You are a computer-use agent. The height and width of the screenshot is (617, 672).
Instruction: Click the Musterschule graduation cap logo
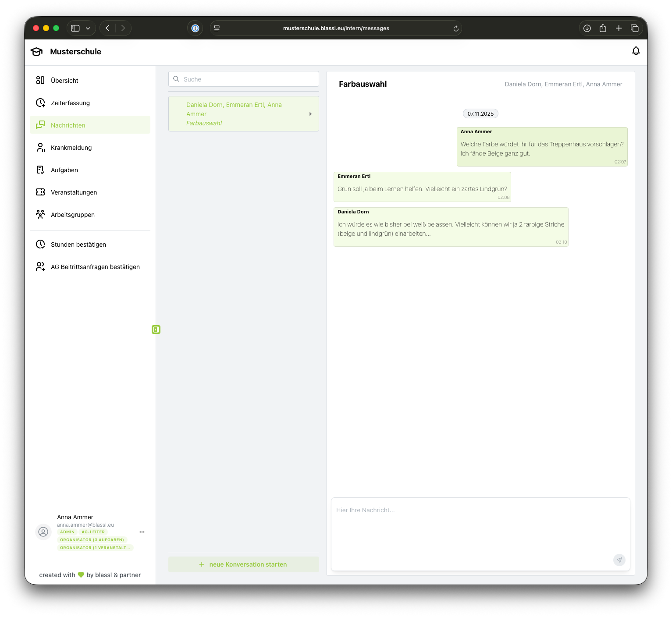point(37,52)
